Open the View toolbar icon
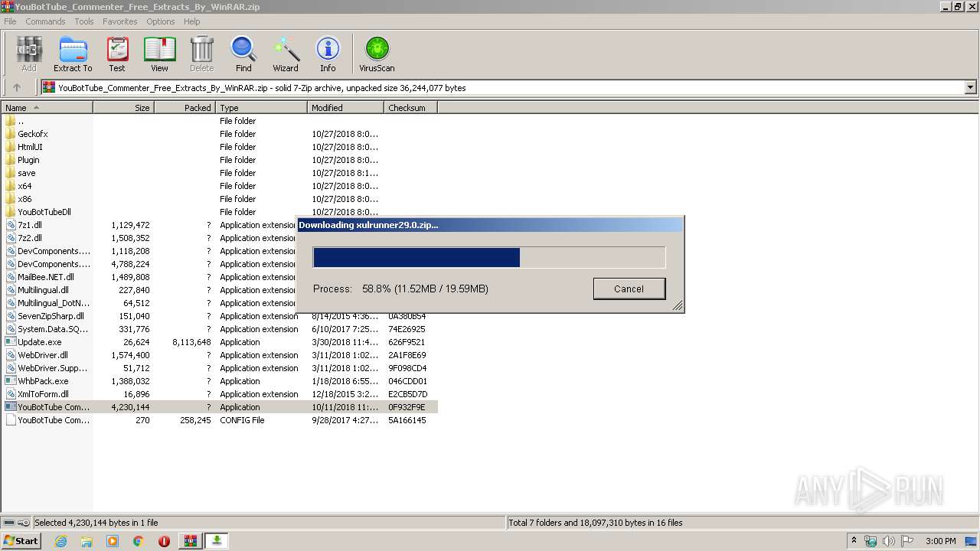This screenshot has width=980, height=551. click(x=159, y=54)
